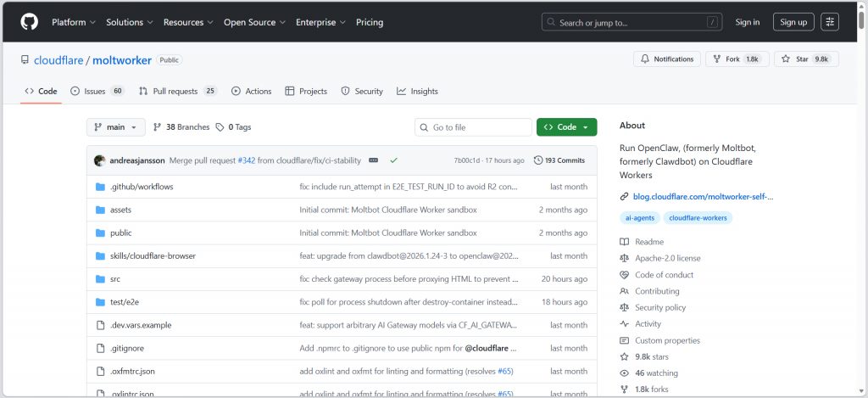This screenshot has height=398, width=868.
Task: Expand the Enterprise menu
Action: (x=320, y=22)
